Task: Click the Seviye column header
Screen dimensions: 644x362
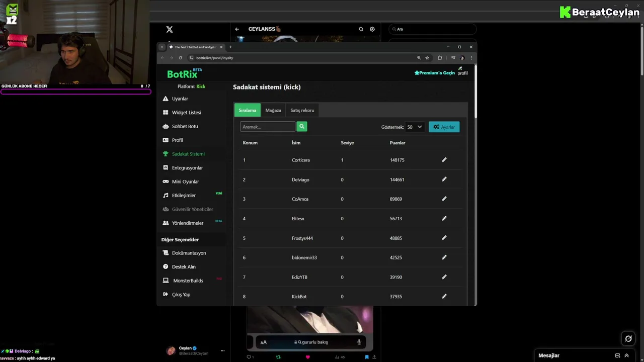Action: coord(347,143)
